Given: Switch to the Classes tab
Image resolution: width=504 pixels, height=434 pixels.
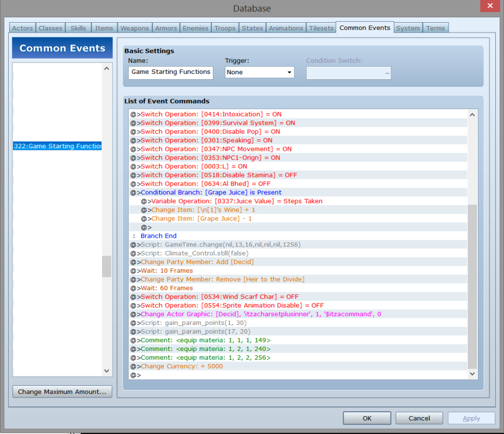Looking at the screenshot, I should [51, 28].
